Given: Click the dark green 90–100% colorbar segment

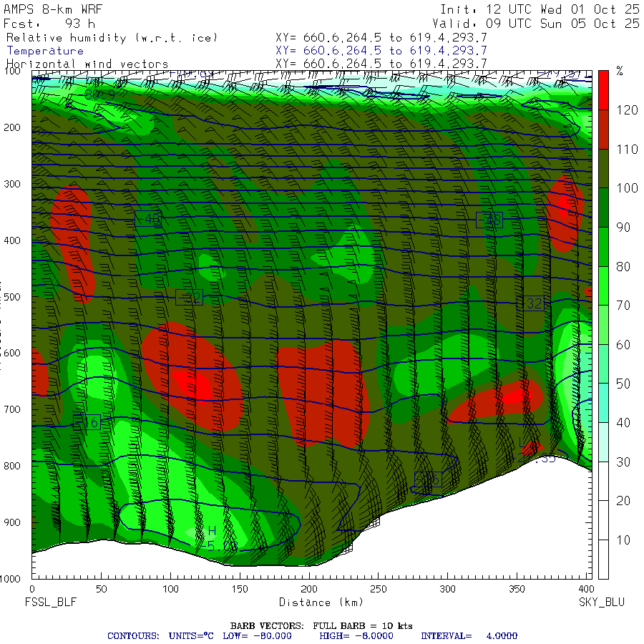Looking at the screenshot, I should coord(603,207).
